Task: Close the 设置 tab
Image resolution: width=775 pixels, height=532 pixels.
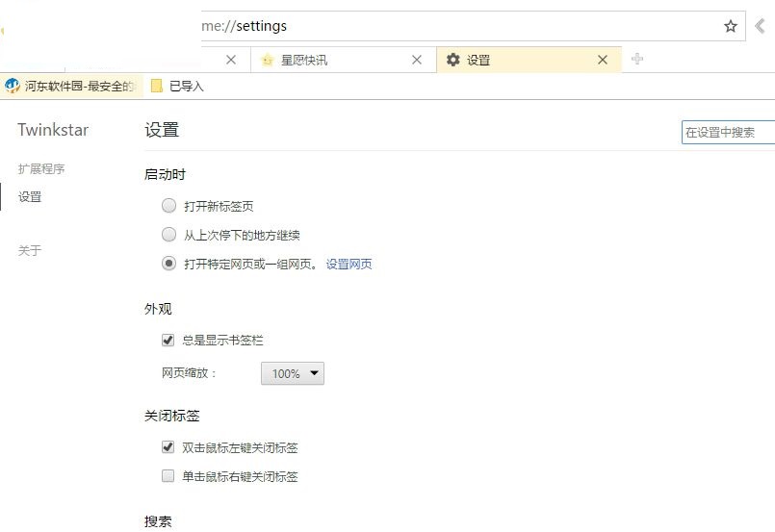Action: click(x=603, y=60)
